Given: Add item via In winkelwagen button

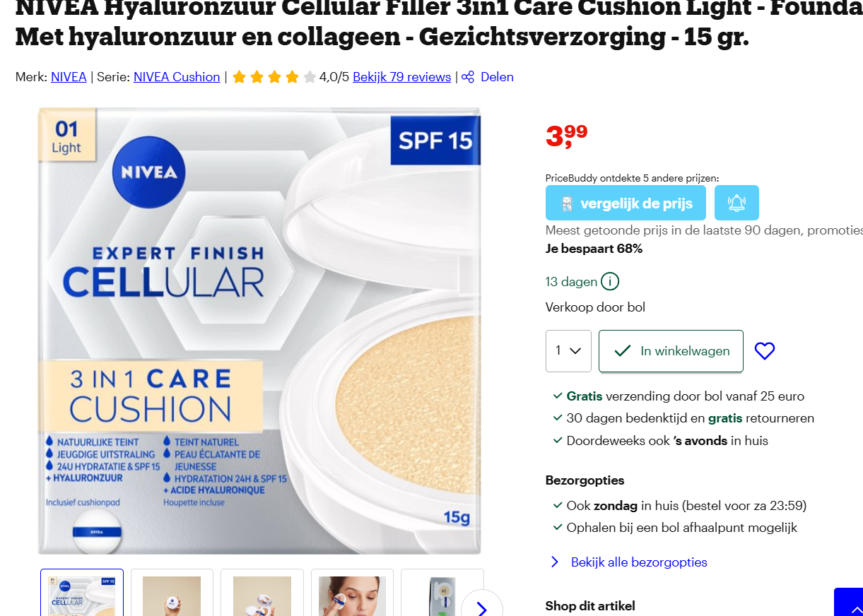Looking at the screenshot, I should [671, 351].
